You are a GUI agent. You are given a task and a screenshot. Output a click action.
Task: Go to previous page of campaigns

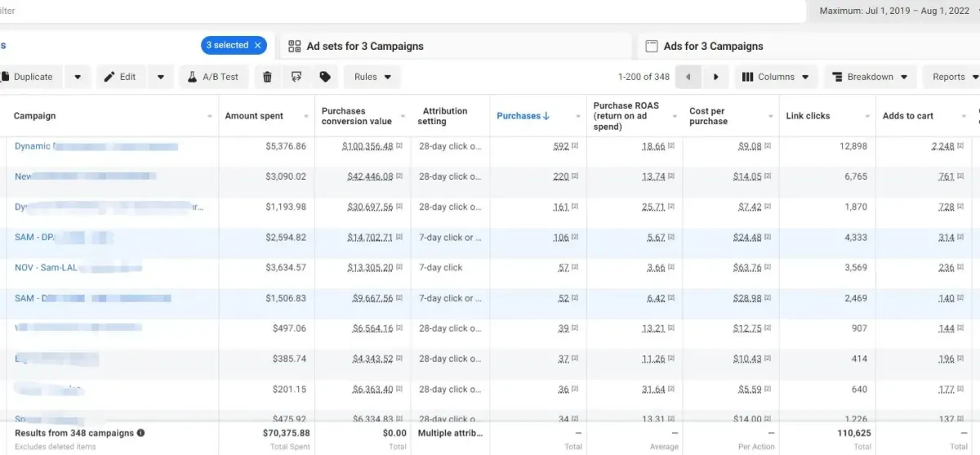point(688,77)
